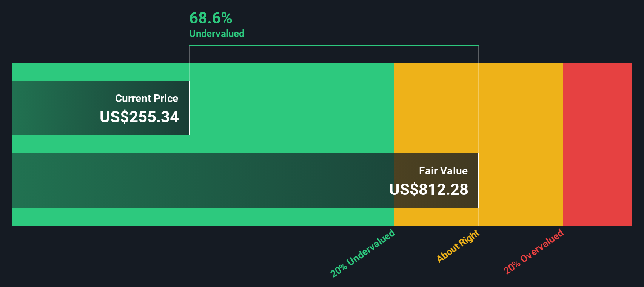This screenshot has width=644, height=287.
Task: Click the horizontal green bracket line above the chart
Action: coord(334,45)
